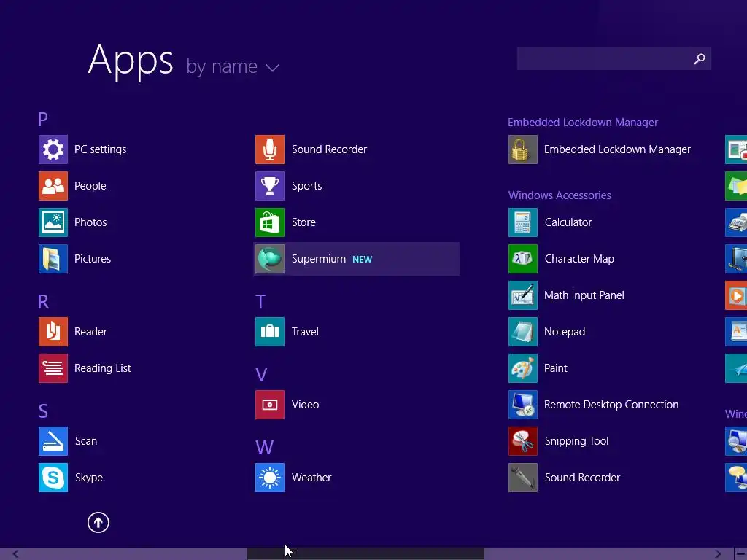Launch the Snipping Tool scissors icon

pyautogui.click(x=522, y=441)
